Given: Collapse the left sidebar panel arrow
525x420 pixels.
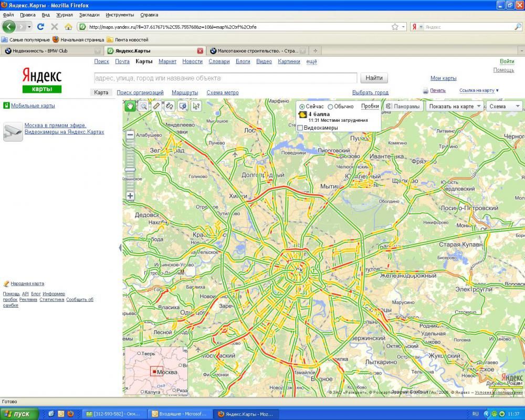Looking at the screenshot, I should coord(120,248).
